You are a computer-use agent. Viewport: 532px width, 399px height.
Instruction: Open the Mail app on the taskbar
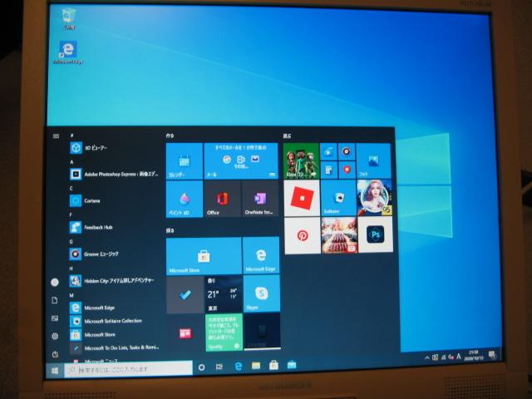[292, 365]
